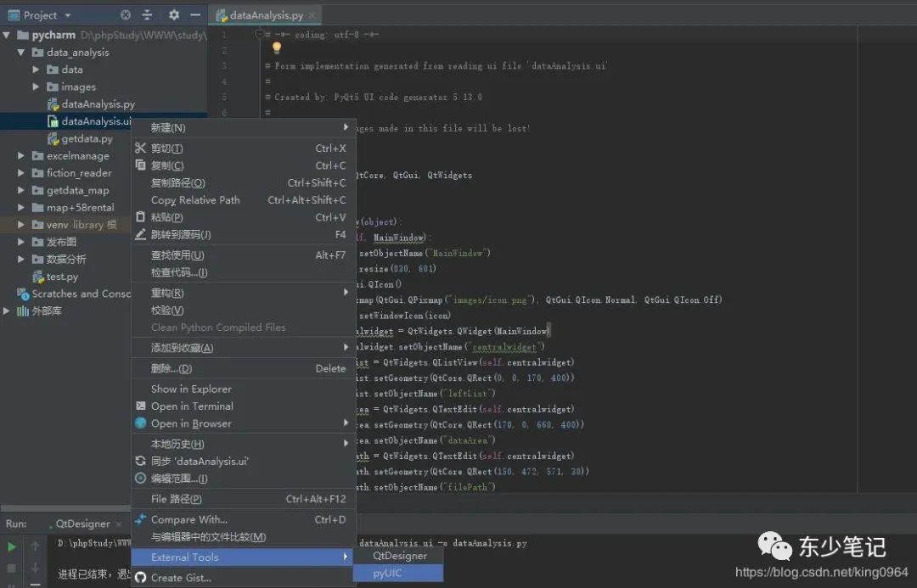
Task: Expand the 数据分析 folder
Action: click(x=21, y=259)
